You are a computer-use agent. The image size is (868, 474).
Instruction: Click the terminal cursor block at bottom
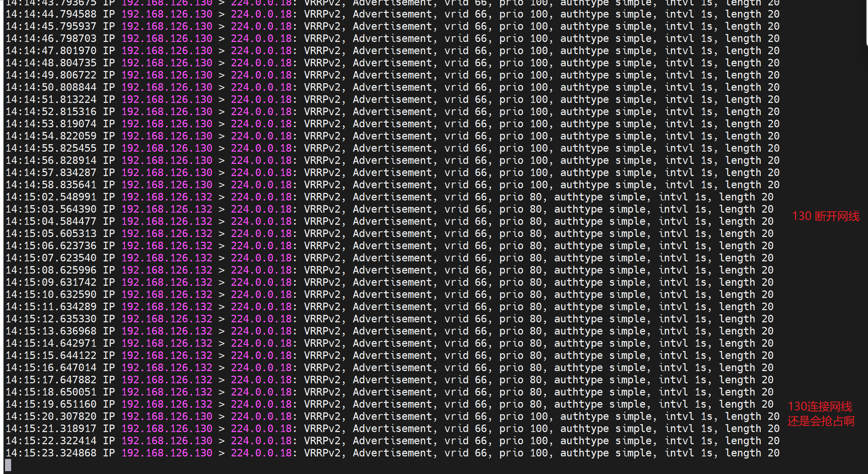pyautogui.click(x=8, y=465)
